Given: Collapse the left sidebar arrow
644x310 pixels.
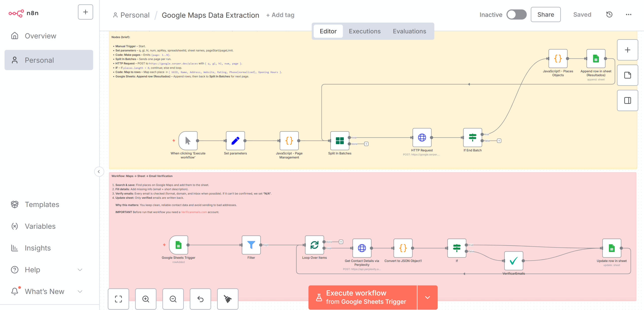Looking at the screenshot, I should point(99,171).
